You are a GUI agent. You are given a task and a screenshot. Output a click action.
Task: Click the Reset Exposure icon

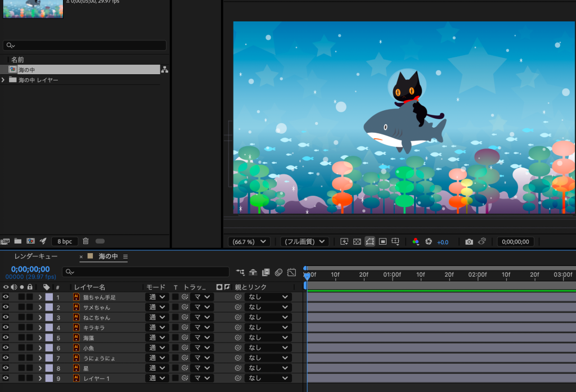click(x=428, y=242)
